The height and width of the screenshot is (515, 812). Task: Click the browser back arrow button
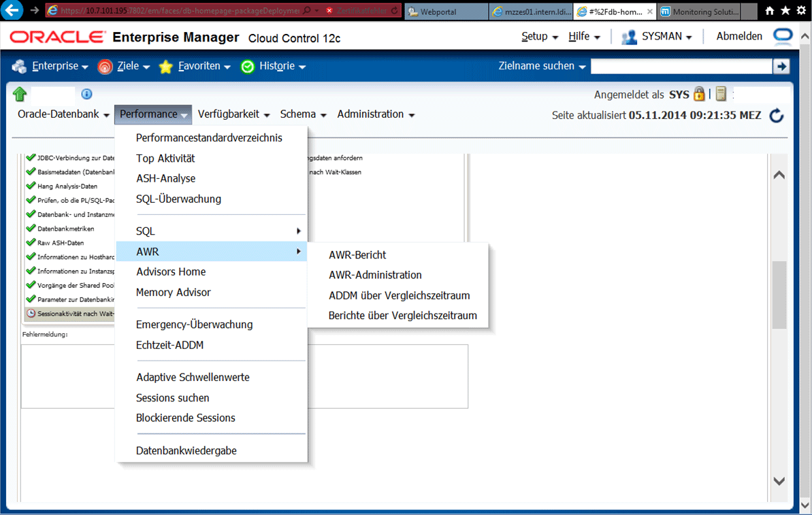point(12,11)
